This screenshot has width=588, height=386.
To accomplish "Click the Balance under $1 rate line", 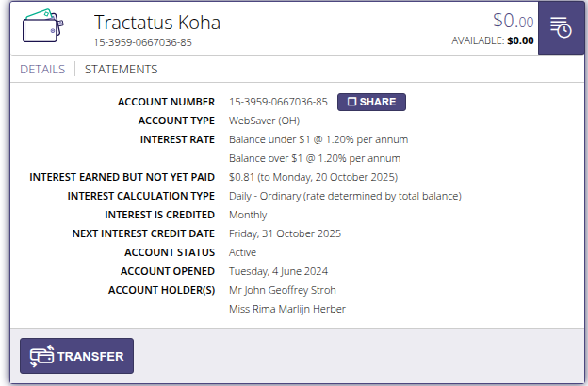I will coord(318,139).
